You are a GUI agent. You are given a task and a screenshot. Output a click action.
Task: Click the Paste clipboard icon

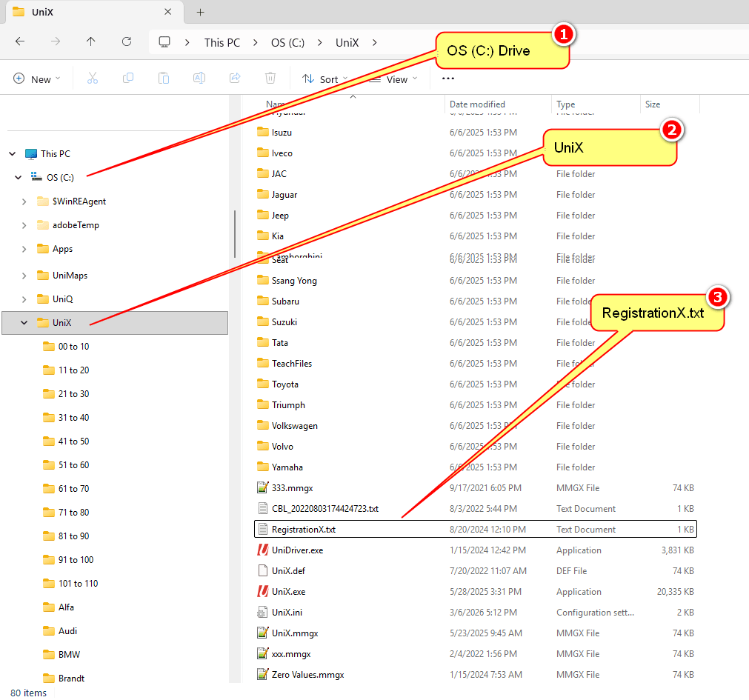pyautogui.click(x=164, y=79)
